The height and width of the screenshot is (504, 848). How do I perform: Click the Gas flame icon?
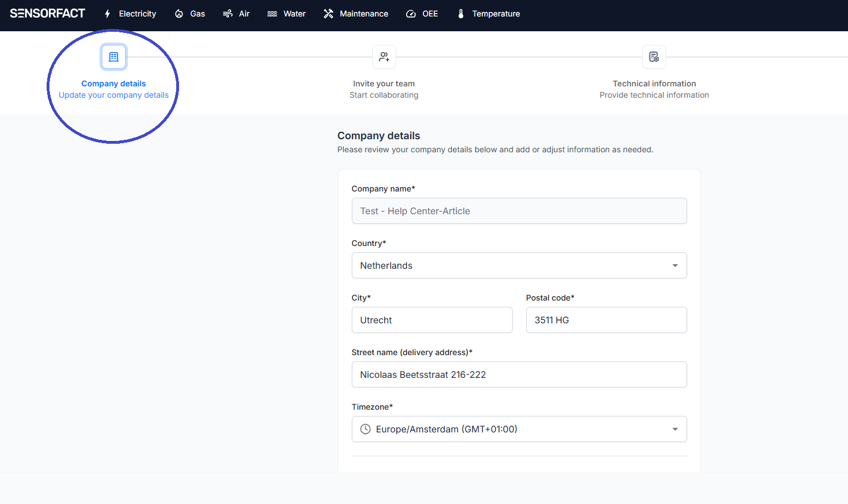179,14
